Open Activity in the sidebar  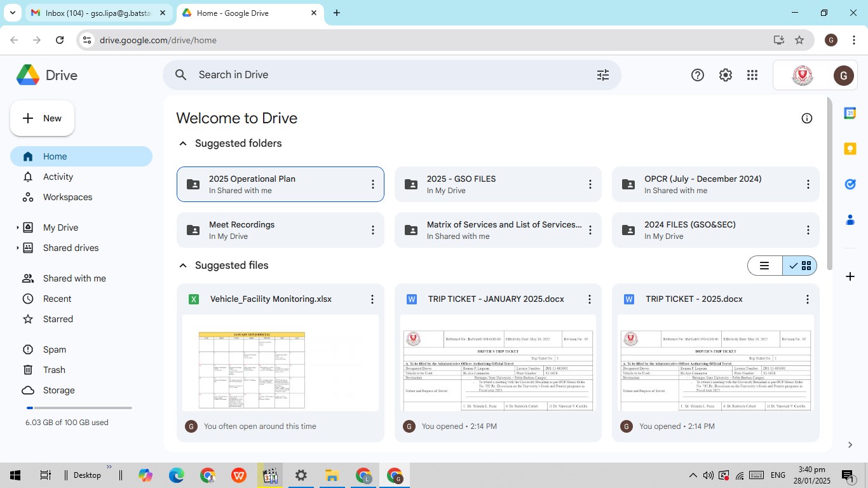[81, 177]
